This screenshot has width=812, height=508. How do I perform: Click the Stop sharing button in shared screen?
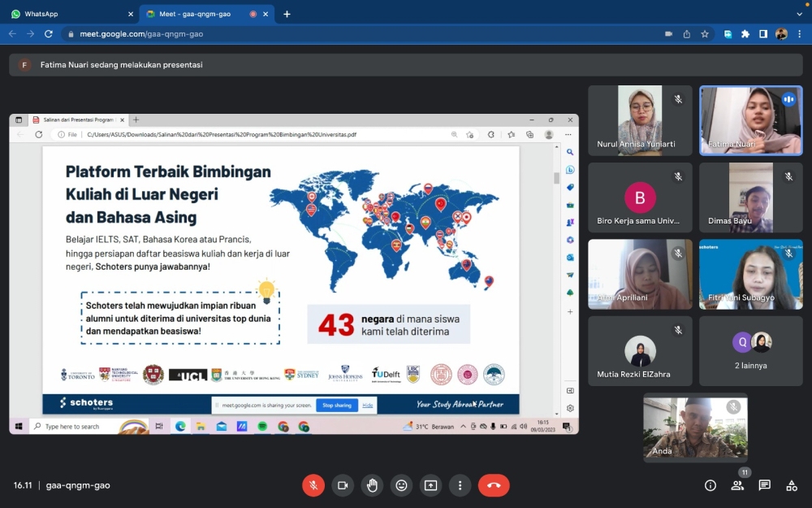[x=337, y=406]
